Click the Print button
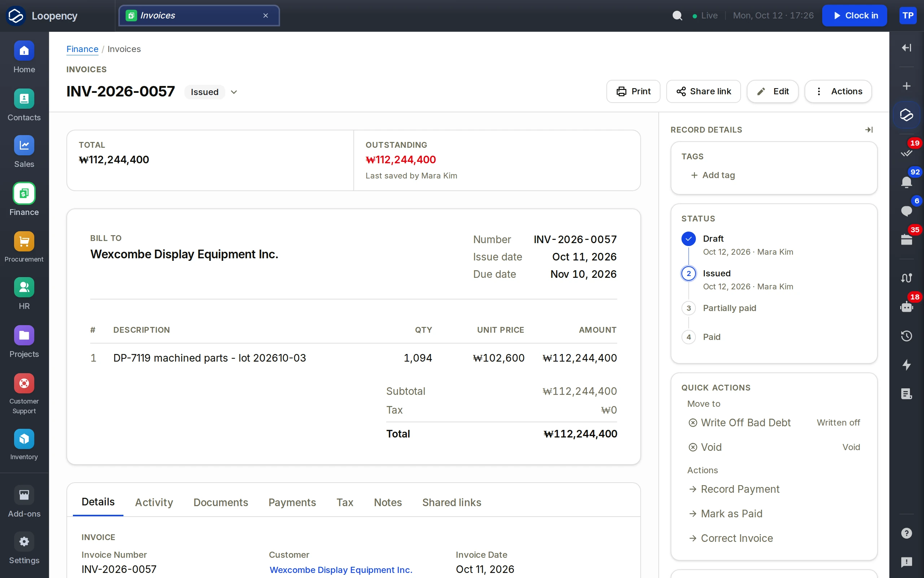 (633, 91)
